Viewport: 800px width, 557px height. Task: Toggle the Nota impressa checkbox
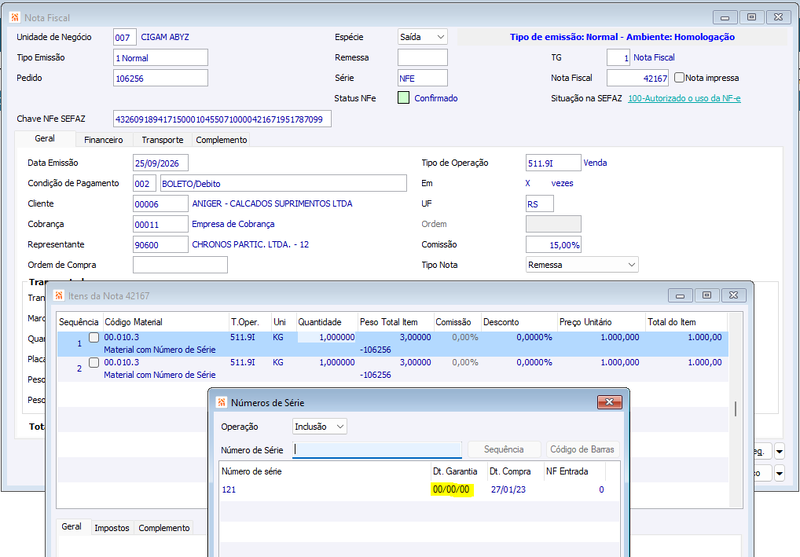pyautogui.click(x=679, y=78)
